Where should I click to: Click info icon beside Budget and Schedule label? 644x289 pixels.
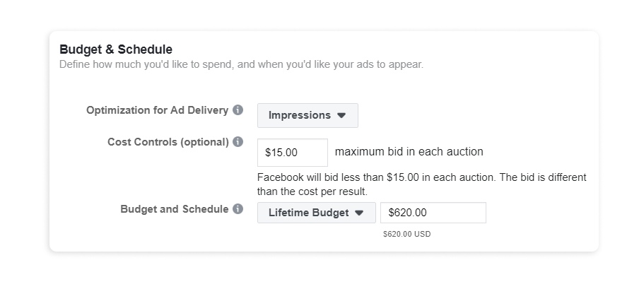click(238, 209)
